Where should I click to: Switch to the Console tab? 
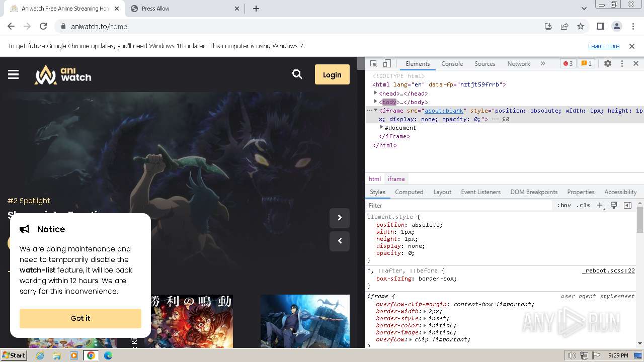(x=452, y=64)
